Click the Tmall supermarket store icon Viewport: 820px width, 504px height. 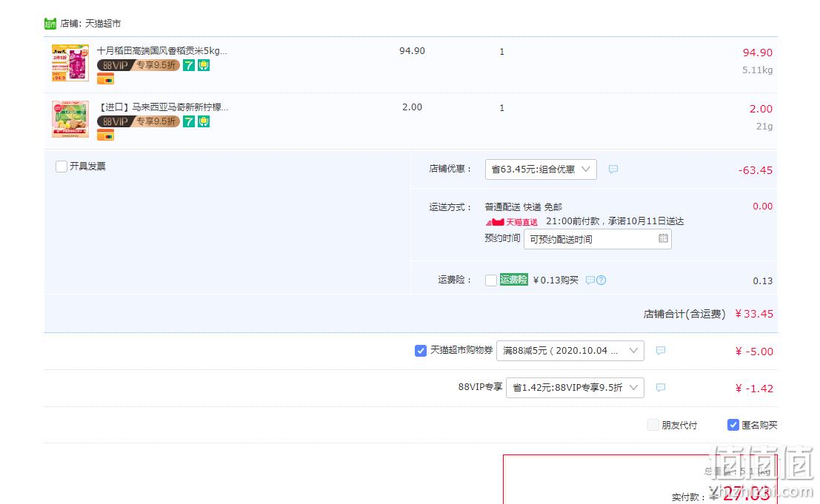[50, 24]
